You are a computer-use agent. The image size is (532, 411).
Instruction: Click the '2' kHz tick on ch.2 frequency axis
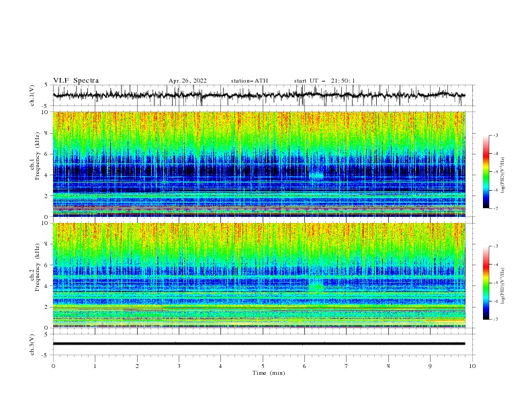point(47,307)
